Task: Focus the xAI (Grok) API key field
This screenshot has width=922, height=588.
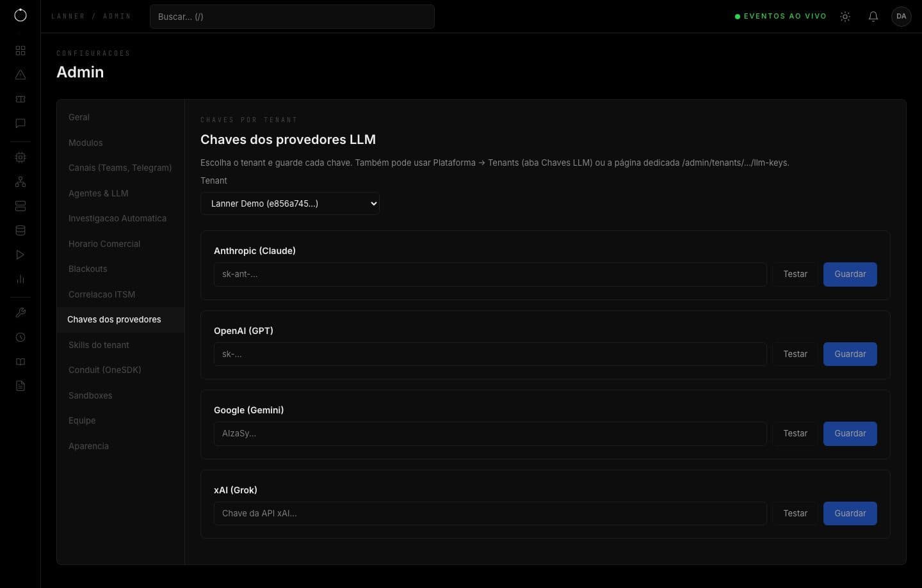Action: (x=490, y=513)
